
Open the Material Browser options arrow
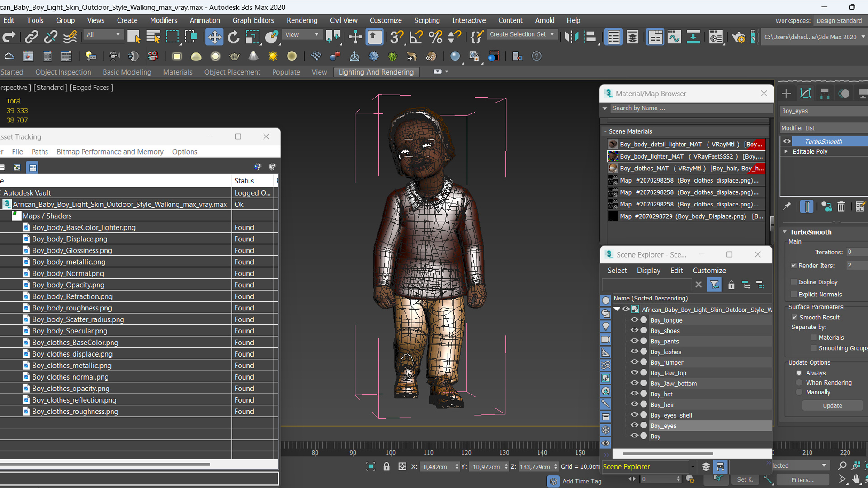pos(605,108)
